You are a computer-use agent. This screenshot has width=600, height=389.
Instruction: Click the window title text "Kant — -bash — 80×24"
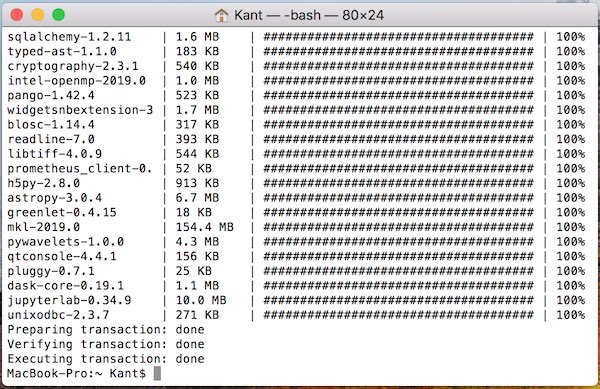point(309,15)
